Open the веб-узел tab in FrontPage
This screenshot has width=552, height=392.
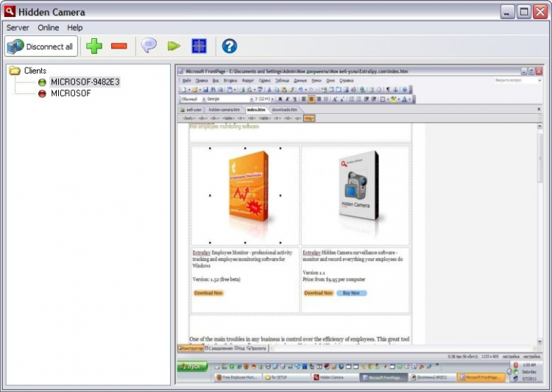point(191,110)
